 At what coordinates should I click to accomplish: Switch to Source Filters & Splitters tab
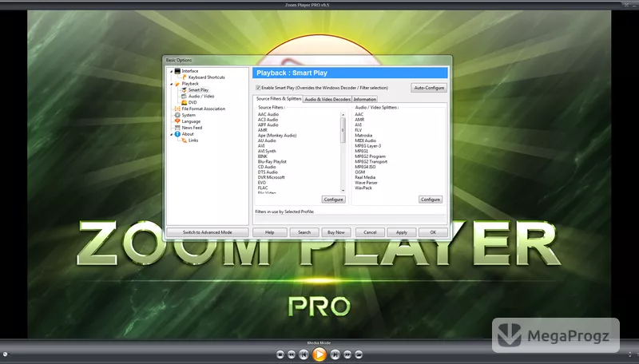[278, 99]
